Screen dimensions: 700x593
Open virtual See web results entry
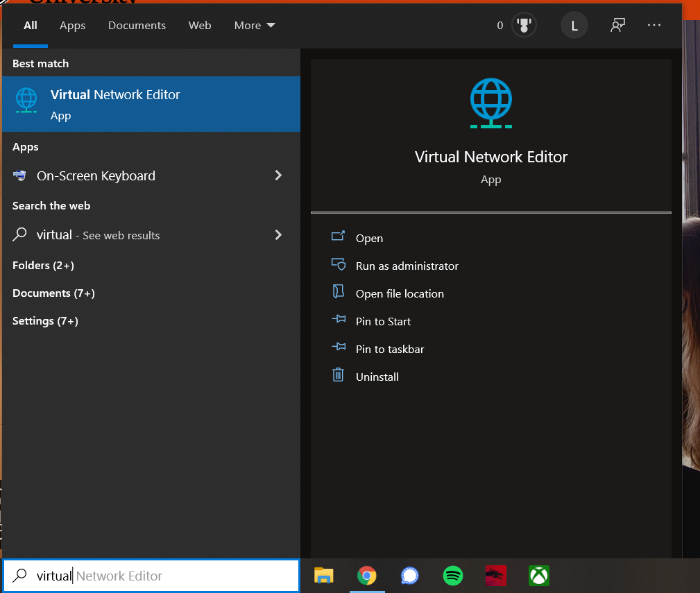pos(151,235)
